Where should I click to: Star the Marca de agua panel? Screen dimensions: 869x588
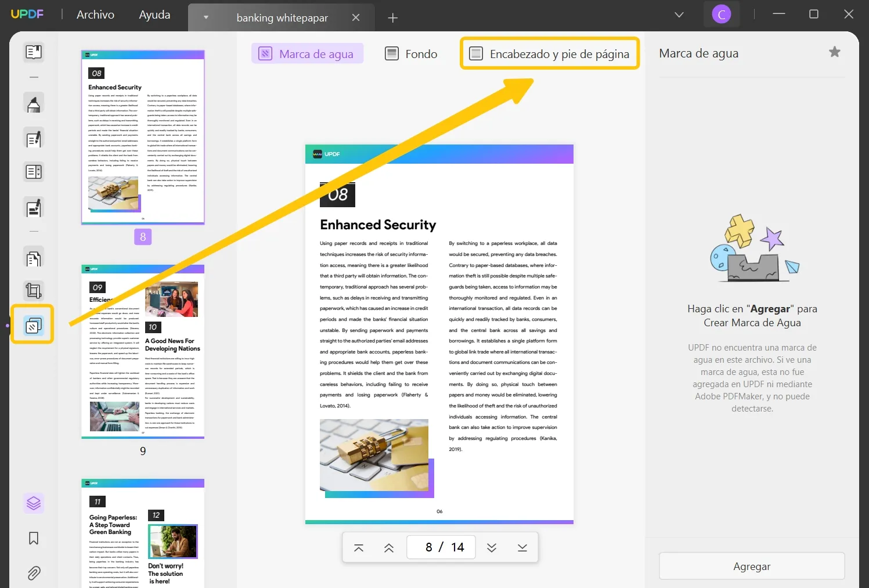point(835,52)
